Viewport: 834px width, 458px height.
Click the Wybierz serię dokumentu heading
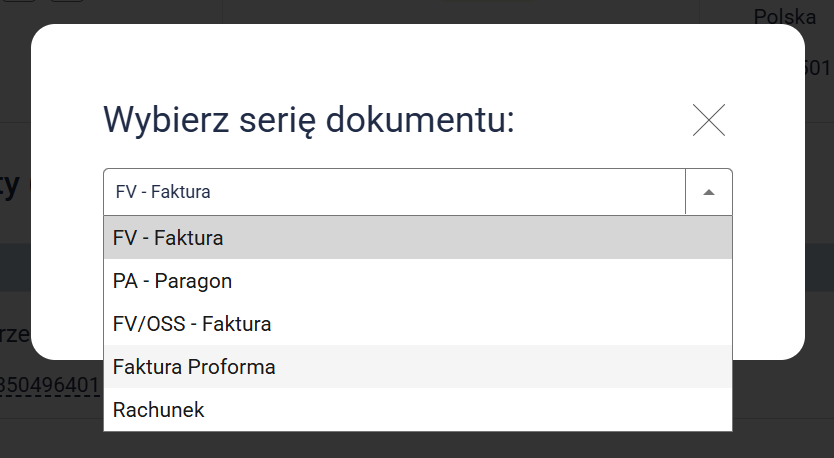(308, 120)
